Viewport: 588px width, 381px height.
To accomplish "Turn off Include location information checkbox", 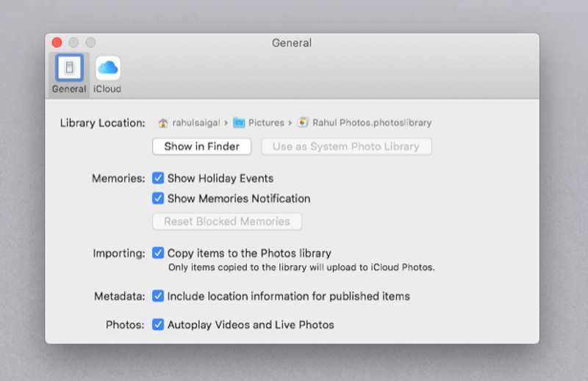I will pyautogui.click(x=158, y=297).
